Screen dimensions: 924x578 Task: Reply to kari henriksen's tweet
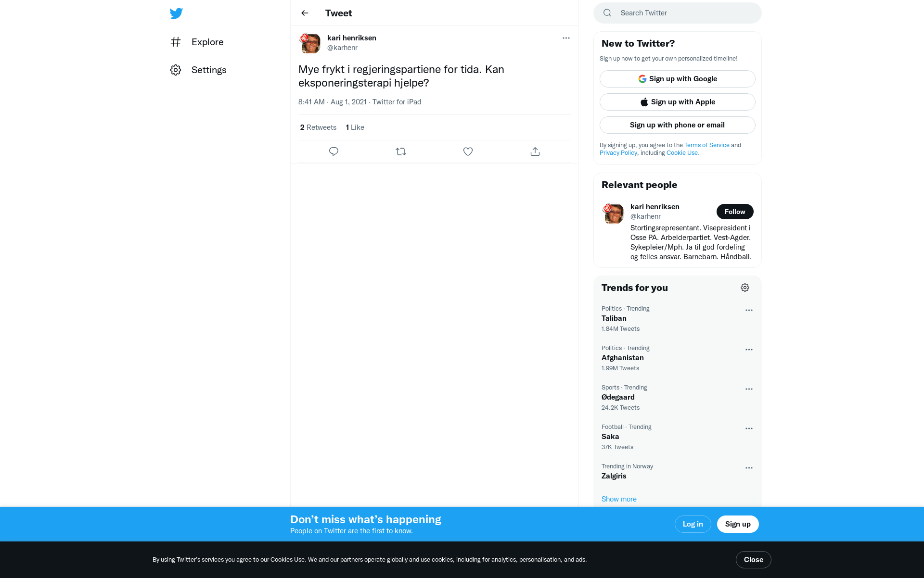pos(334,151)
